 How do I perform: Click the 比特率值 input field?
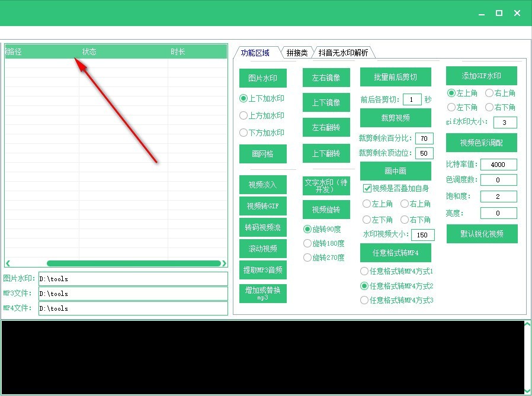(x=498, y=165)
